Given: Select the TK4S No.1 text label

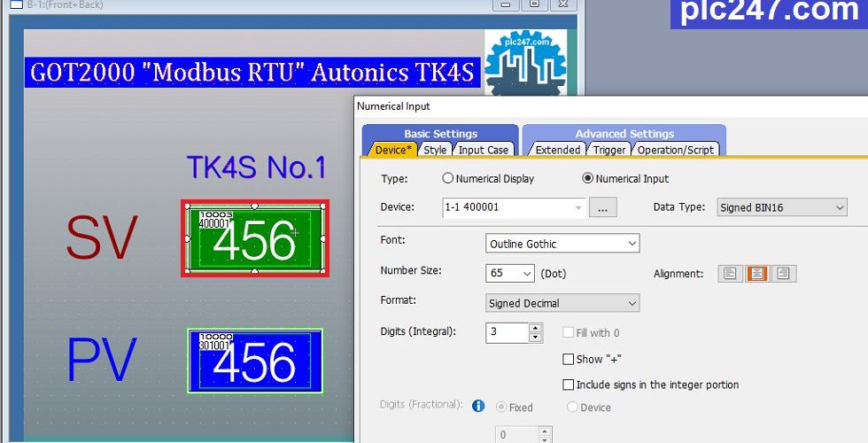Looking at the screenshot, I should click(256, 167).
